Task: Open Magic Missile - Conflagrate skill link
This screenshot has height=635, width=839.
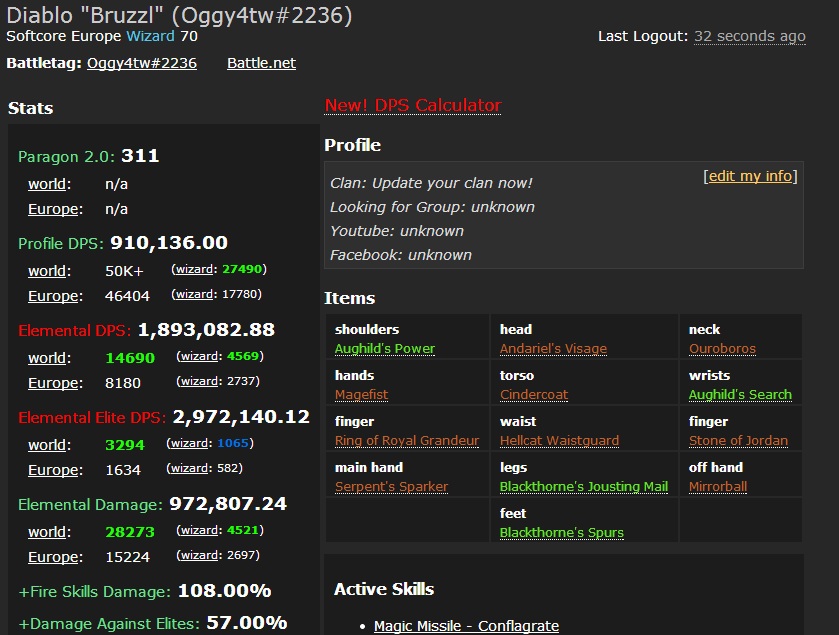Action: [x=467, y=626]
